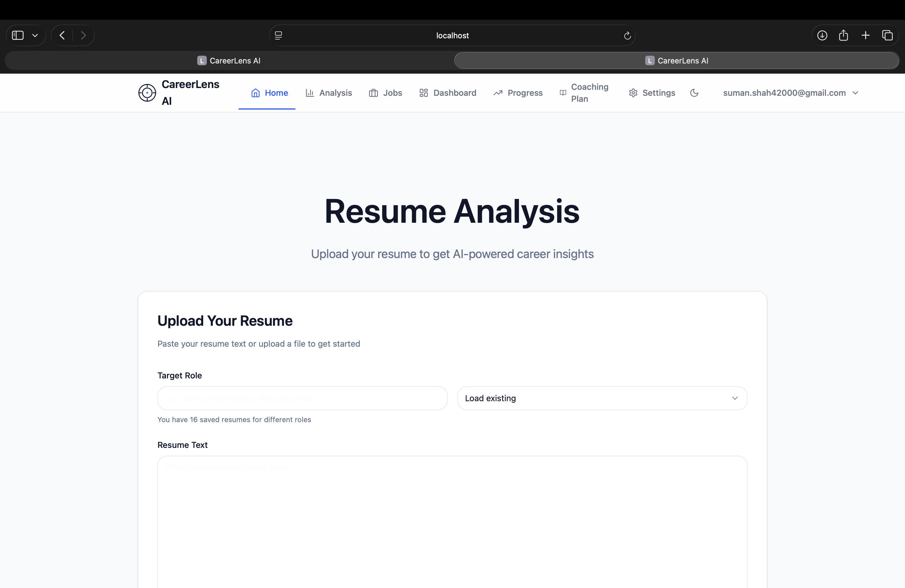
Task: Focus the Resume Text area
Action: pyautogui.click(x=452, y=521)
